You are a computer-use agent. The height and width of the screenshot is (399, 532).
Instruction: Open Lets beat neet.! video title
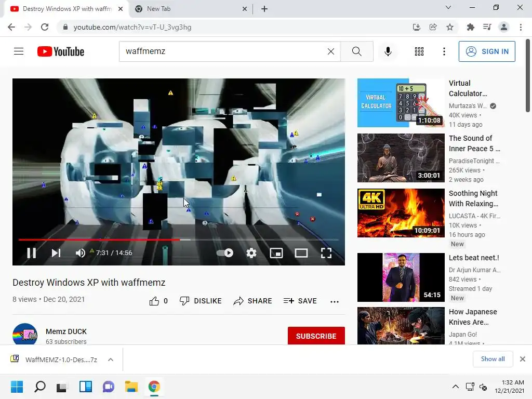(474, 258)
